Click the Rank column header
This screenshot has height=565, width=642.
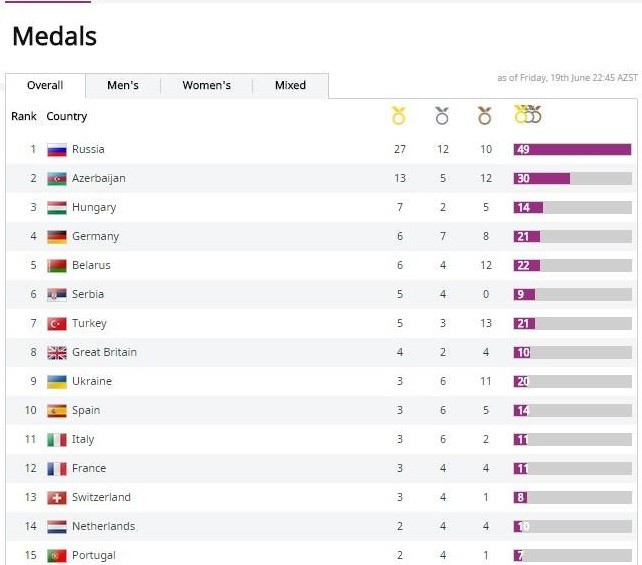click(24, 117)
